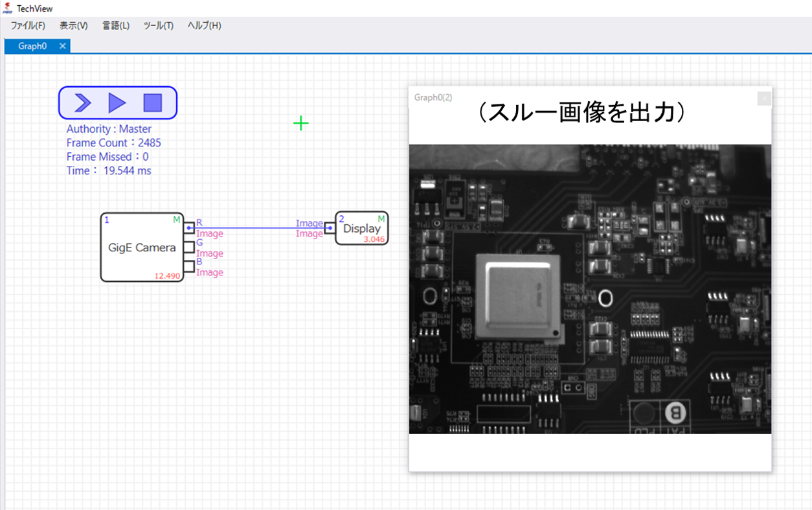Click the B Image output port
This screenshot has height=510, width=812.
pyautogui.click(x=189, y=267)
